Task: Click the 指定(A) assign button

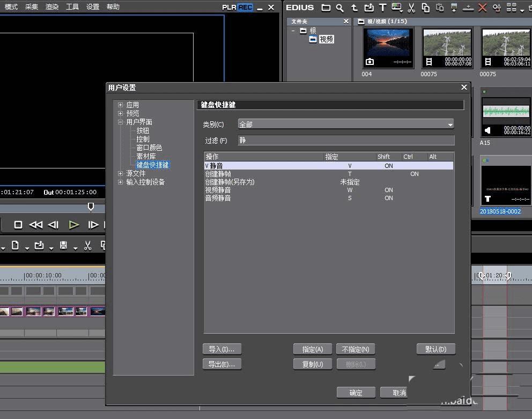Action: [313, 349]
